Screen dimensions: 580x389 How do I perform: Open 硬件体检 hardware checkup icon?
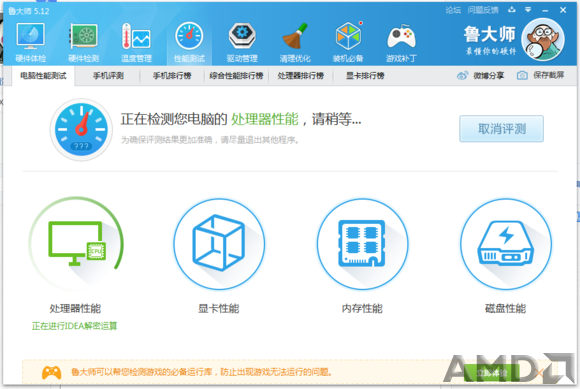pyautogui.click(x=30, y=36)
